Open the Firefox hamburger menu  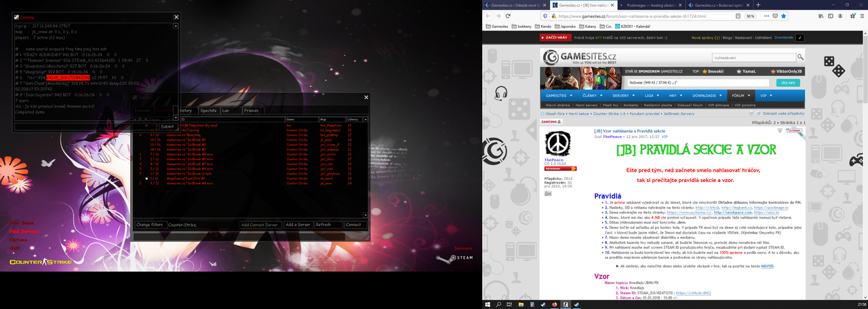point(862,16)
